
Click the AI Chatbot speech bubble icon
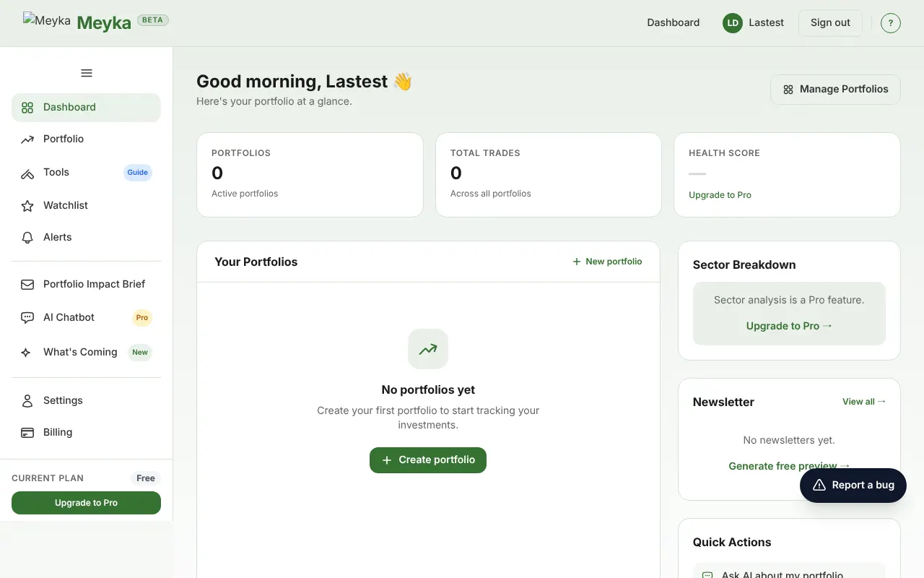tap(27, 318)
